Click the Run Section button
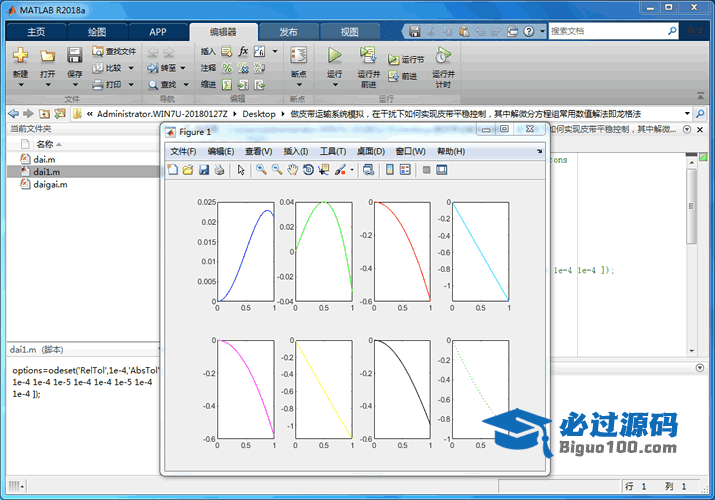The height and width of the screenshot is (500, 715). click(x=406, y=59)
